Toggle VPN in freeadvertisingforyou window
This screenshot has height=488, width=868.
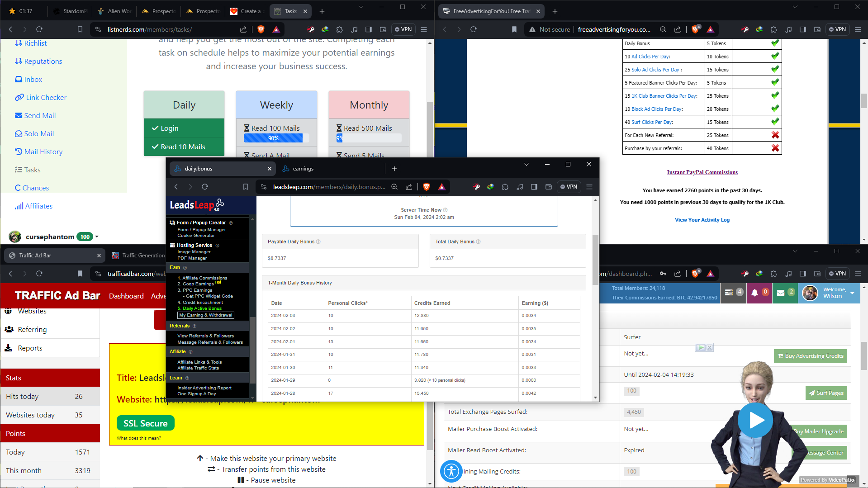tap(837, 29)
